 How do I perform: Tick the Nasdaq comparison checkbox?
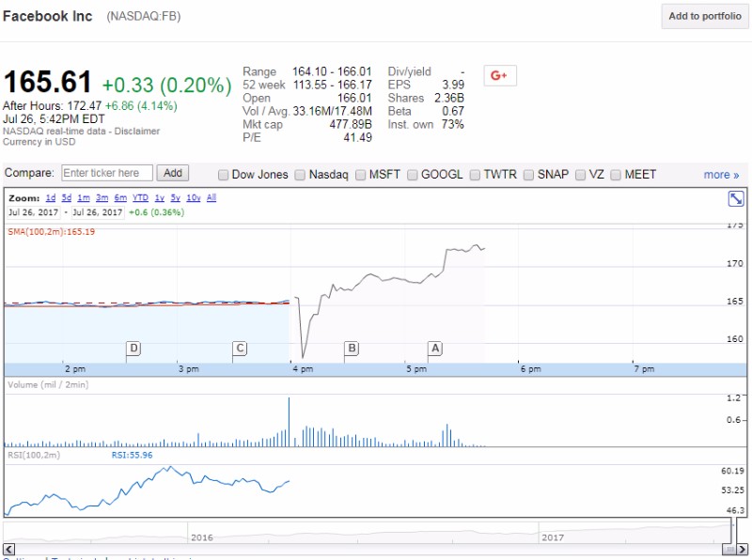(300, 175)
